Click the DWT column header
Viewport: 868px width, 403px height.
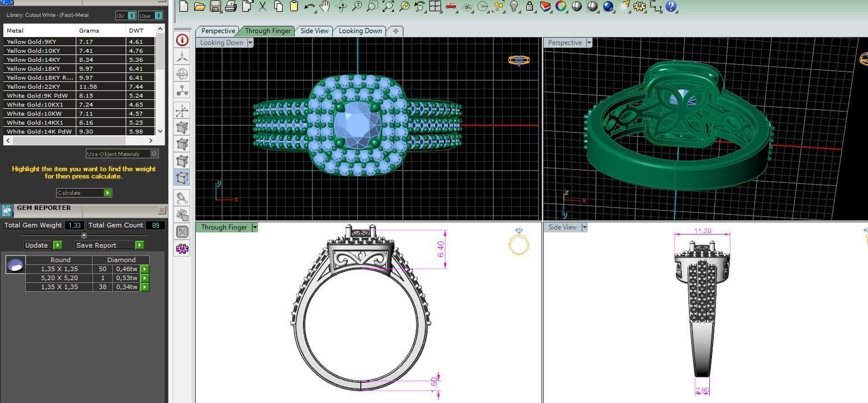pos(140,30)
